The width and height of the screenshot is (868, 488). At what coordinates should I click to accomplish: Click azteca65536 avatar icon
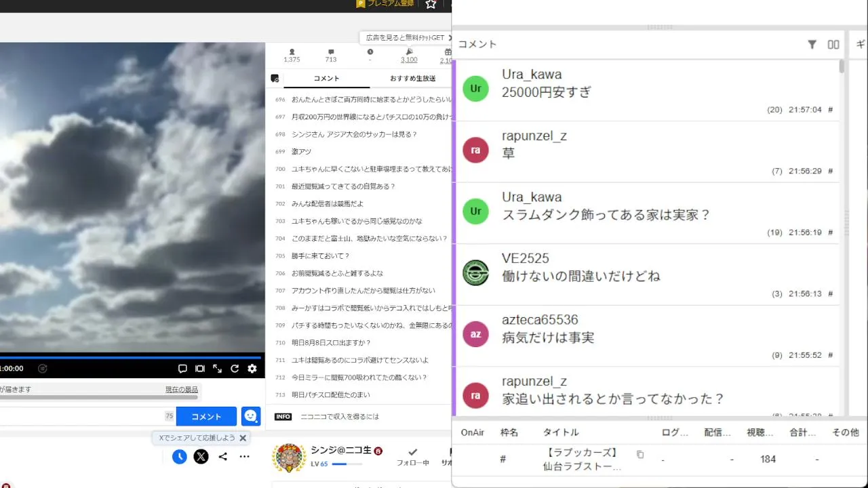coord(475,334)
